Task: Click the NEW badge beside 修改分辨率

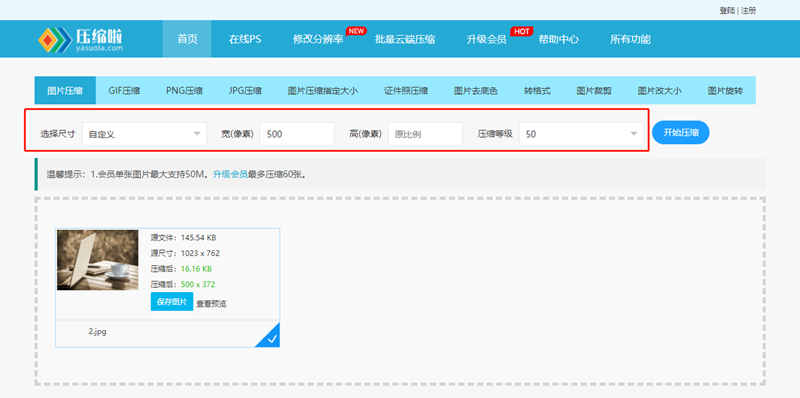Action: pos(356,31)
